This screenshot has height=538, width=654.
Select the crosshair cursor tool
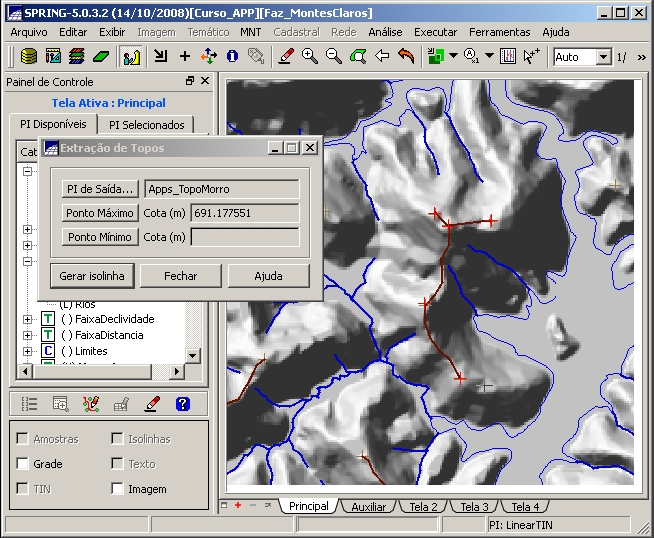point(185,57)
